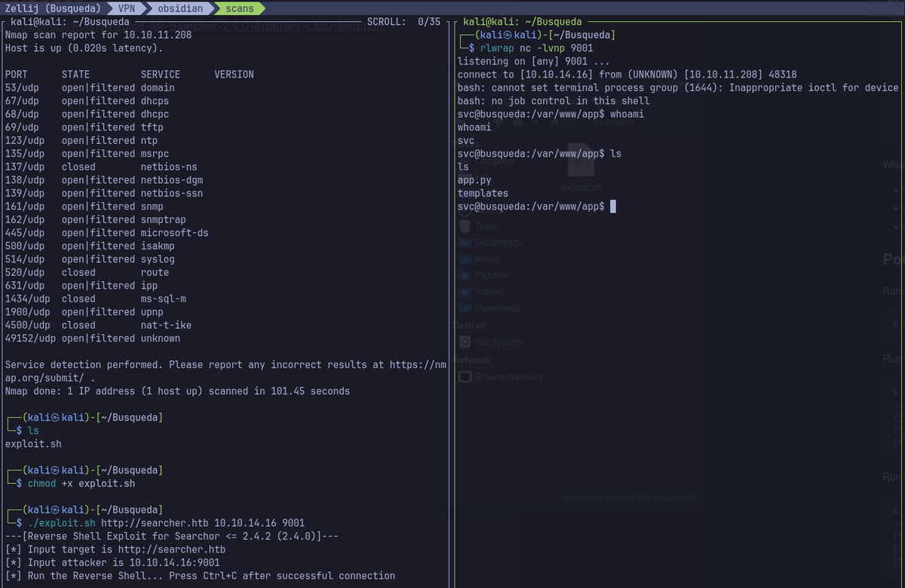Open Videos in background file manager sidebar
The height and width of the screenshot is (588, 905).
tap(489, 292)
